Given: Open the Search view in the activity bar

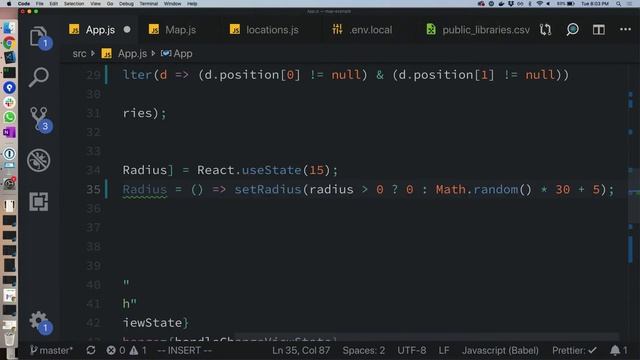Looking at the screenshot, I should (39, 77).
